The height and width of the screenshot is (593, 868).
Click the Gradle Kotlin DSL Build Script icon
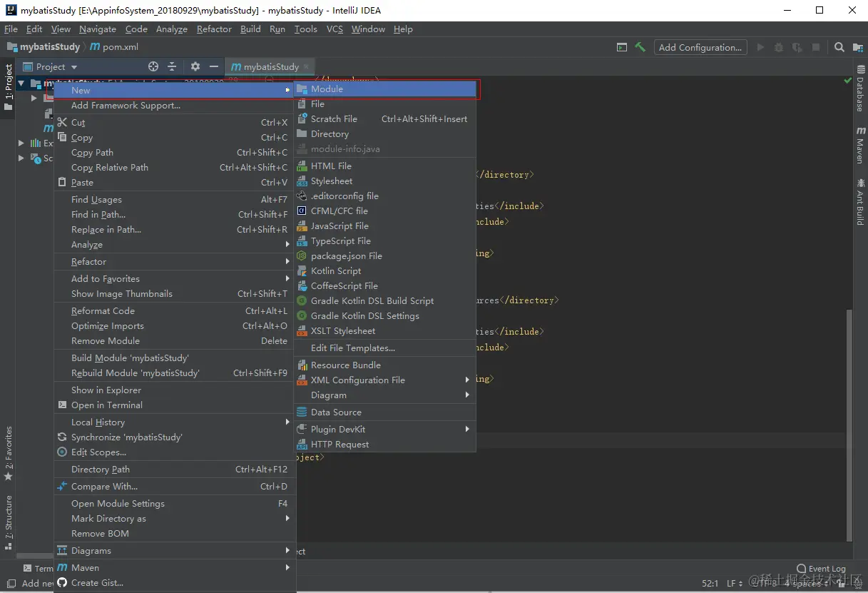[302, 301]
